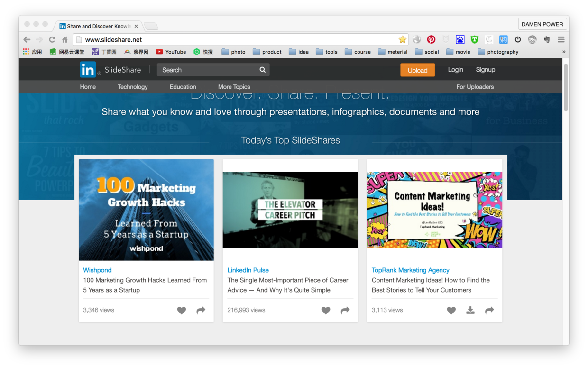Click the browser back arrow
This screenshot has height=368, width=588.
[x=27, y=40]
